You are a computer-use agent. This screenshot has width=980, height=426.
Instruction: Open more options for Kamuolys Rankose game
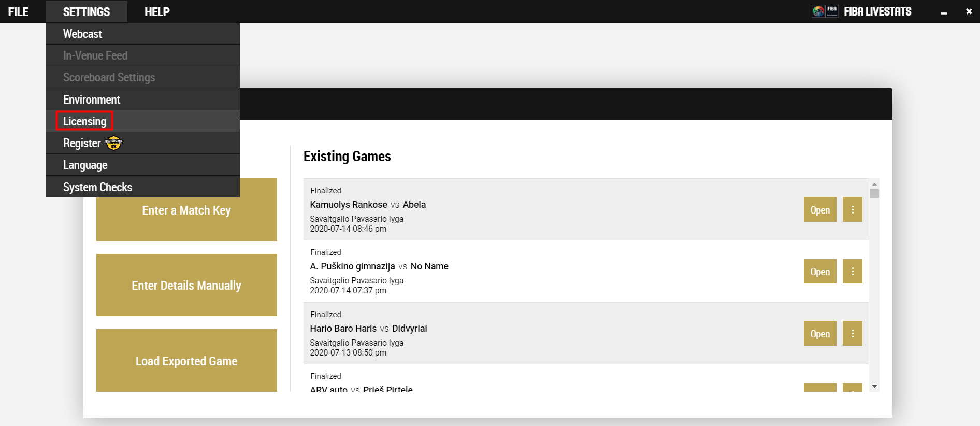tap(852, 209)
